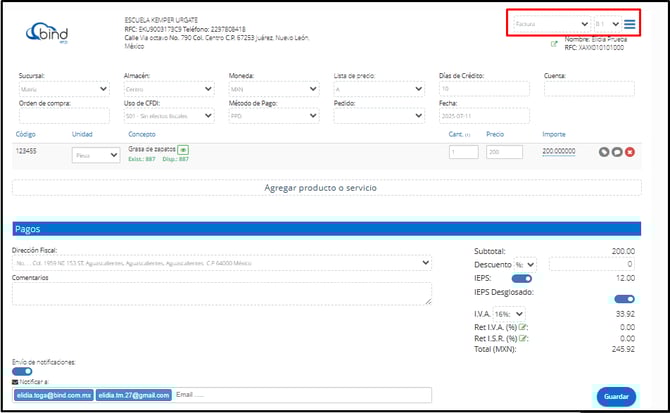Open the Uso de CFDI dropdown

pos(168,116)
